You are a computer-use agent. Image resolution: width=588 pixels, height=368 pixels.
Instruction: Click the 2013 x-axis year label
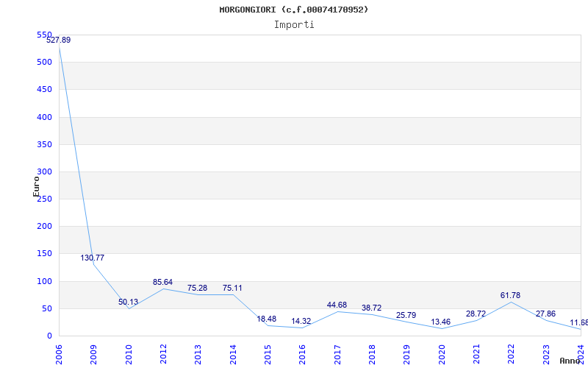tap(198, 355)
